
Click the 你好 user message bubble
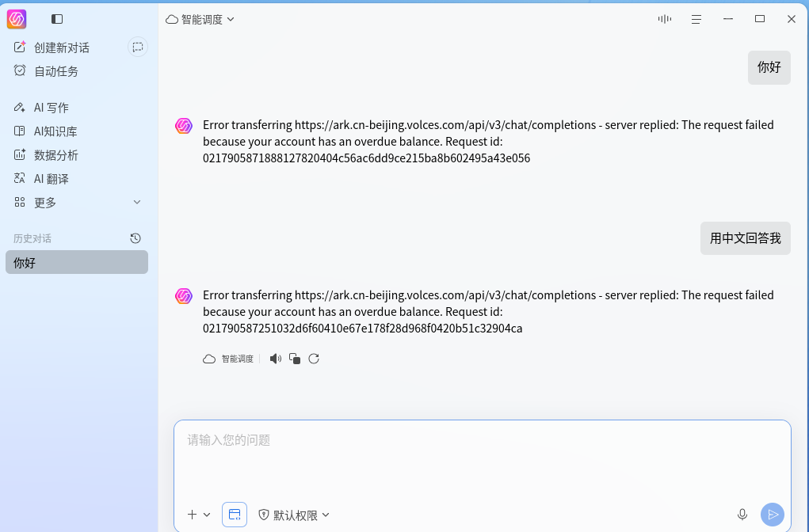769,67
